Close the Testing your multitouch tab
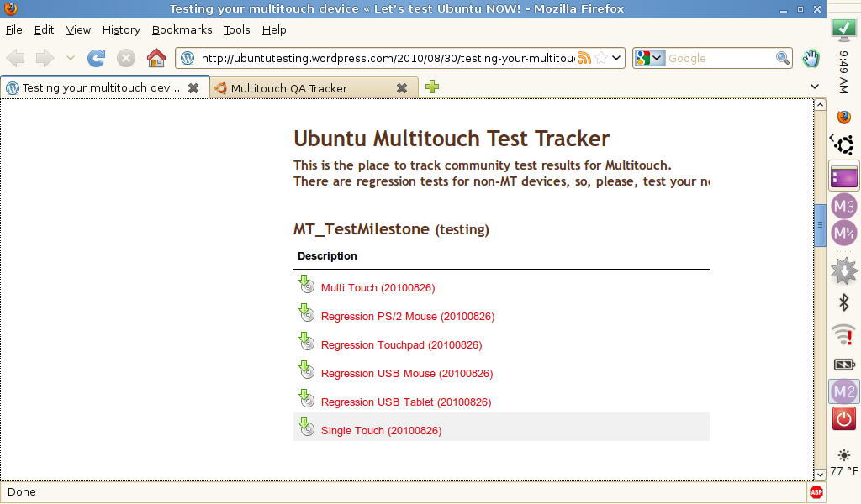861x504 pixels. [x=193, y=87]
